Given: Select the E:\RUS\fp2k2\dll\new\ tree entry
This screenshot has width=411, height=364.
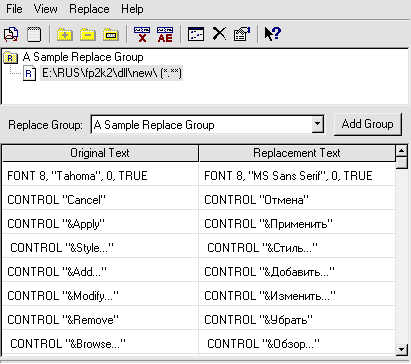Looking at the screenshot, I should pyautogui.click(x=112, y=73).
